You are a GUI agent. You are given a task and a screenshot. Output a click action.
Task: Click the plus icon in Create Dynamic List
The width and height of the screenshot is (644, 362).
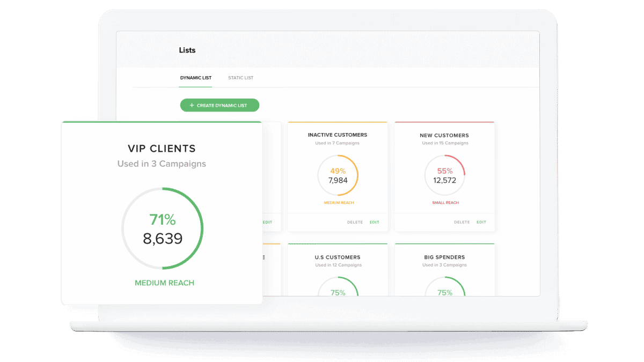pos(192,106)
